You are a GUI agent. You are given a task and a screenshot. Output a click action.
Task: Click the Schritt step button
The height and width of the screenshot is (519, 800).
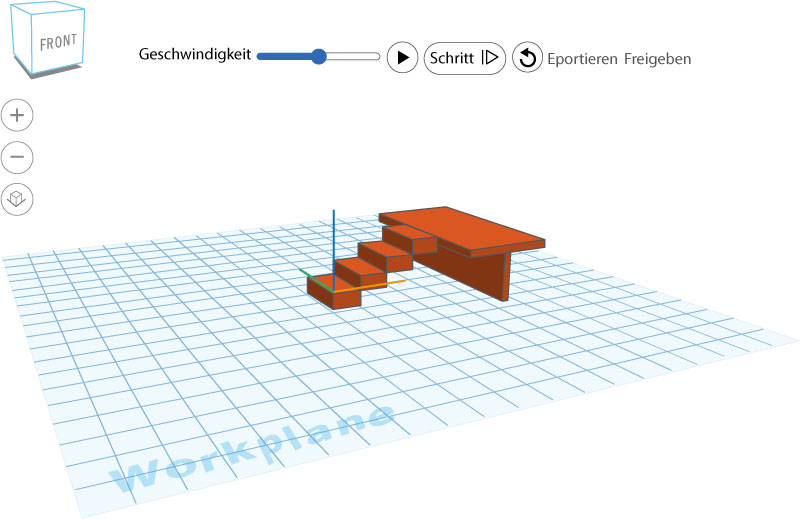pyautogui.click(x=464, y=58)
